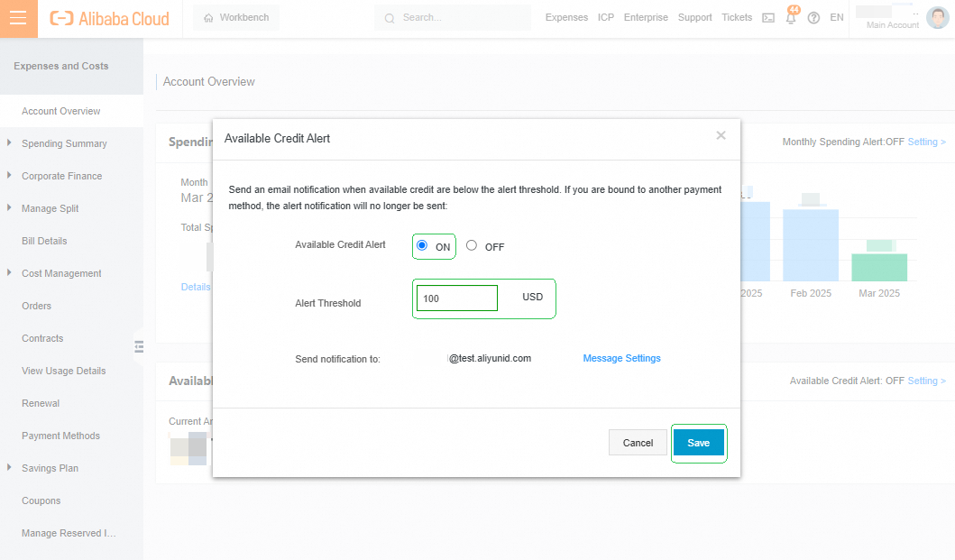Open Contracts in sidebar
955x560 pixels.
pyautogui.click(x=42, y=338)
